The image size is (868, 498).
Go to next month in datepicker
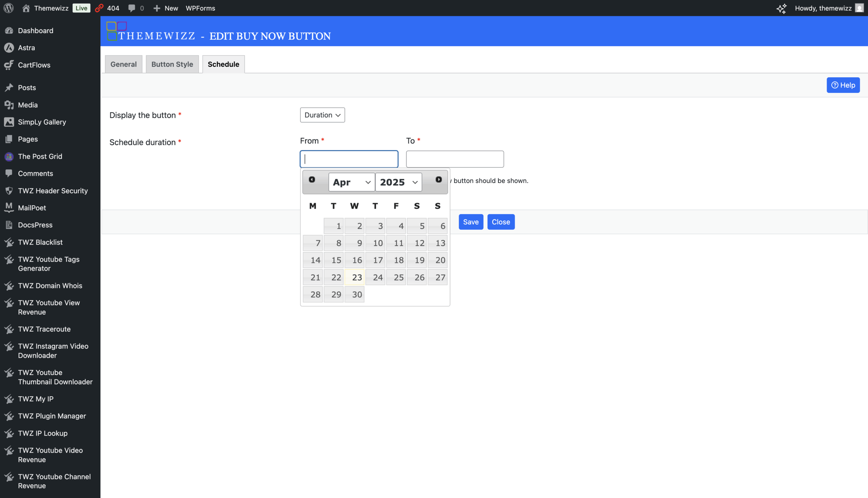coord(438,180)
